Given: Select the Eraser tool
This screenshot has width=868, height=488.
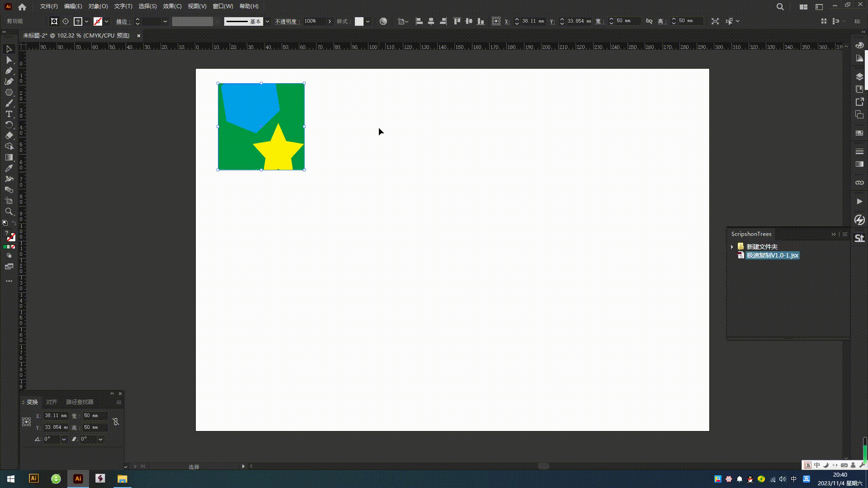Looking at the screenshot, I should (x=9, y=136).
